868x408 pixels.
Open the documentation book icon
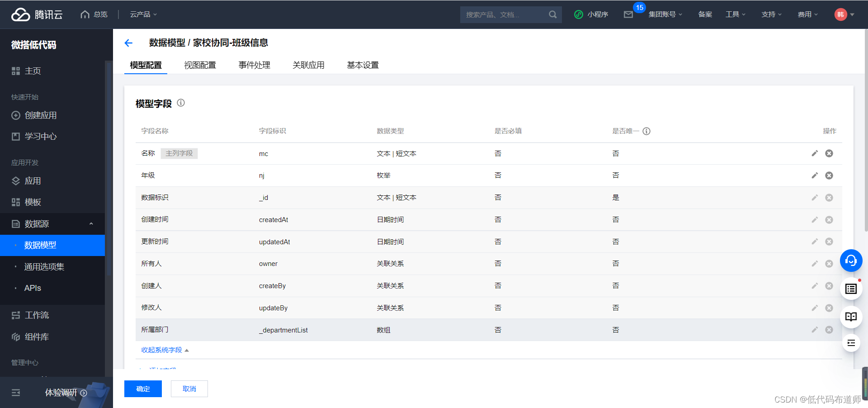point(851,317)
